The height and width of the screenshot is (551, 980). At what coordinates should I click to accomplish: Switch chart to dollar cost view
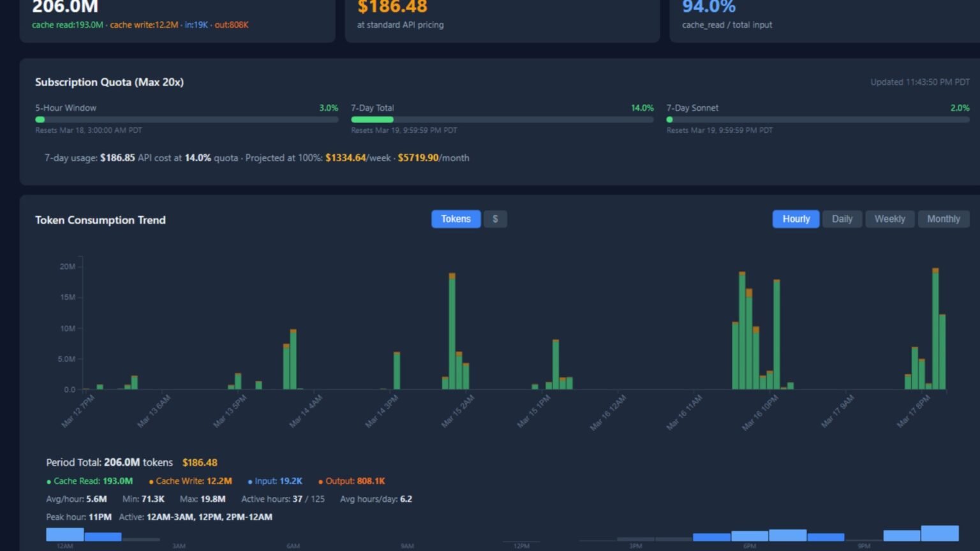(x=495, y=219)
